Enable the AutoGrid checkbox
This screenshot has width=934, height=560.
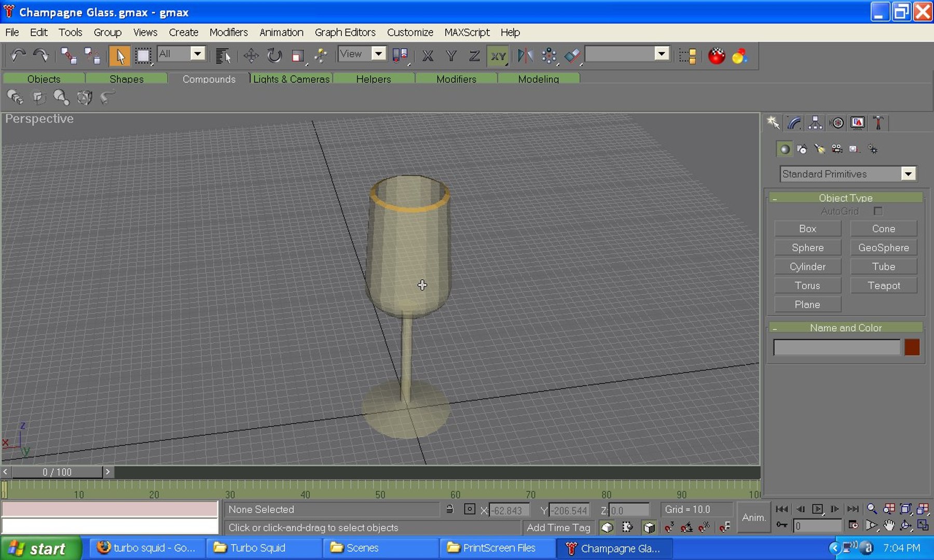878,211
